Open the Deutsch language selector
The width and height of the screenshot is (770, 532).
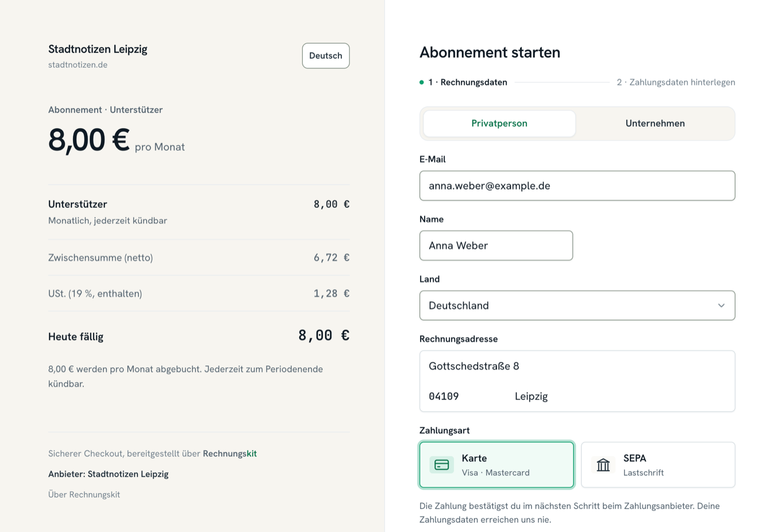[326, 56]
